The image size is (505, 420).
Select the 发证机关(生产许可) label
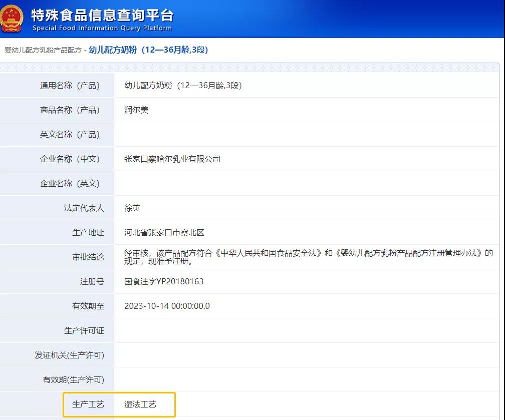pyautogui.click(x=70, y=355)
